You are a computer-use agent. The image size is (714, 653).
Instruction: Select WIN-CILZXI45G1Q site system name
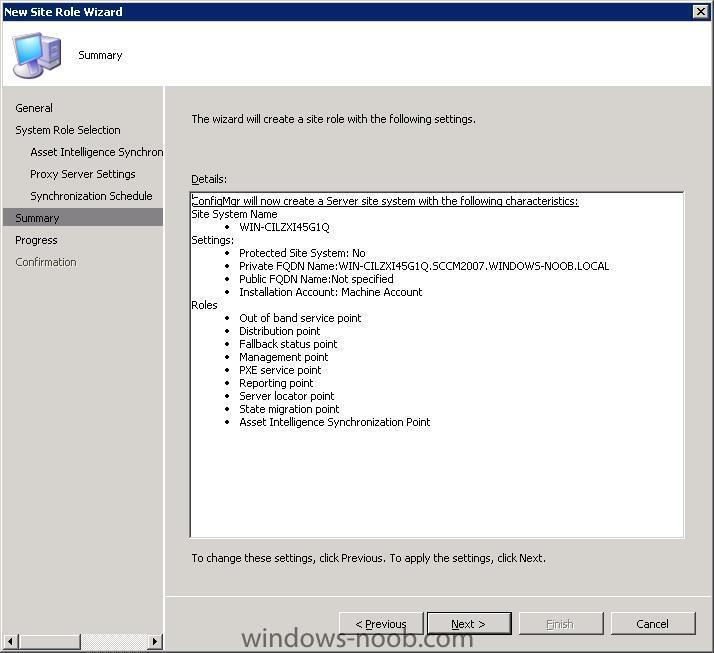[x=284, y=227]
